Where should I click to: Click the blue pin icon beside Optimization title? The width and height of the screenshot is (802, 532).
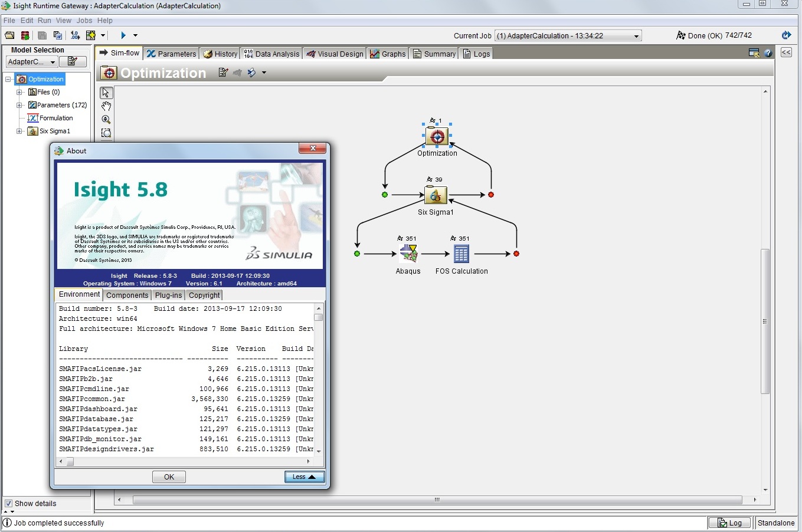pos(252,73)
